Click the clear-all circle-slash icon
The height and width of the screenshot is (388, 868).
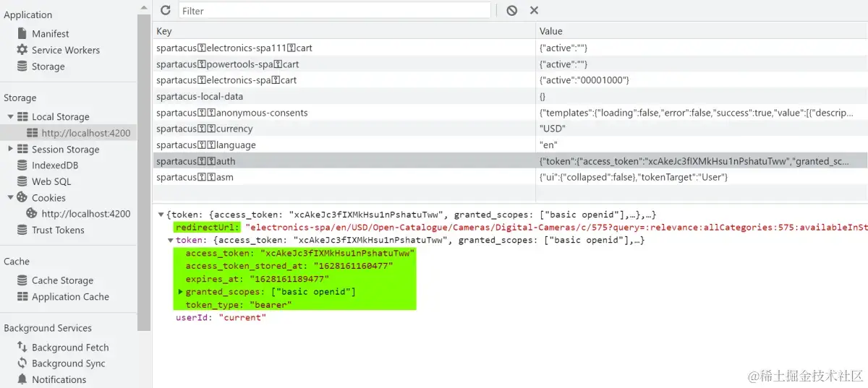point(512,10)
